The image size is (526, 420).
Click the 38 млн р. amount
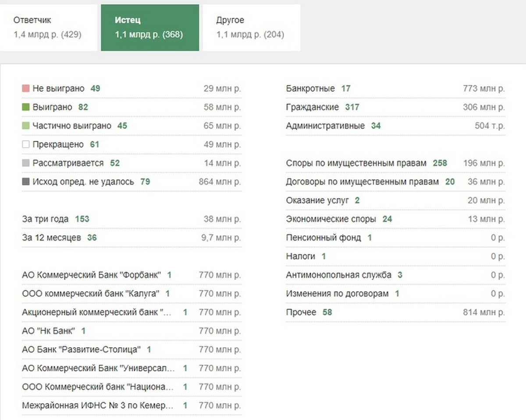(222, 219)
